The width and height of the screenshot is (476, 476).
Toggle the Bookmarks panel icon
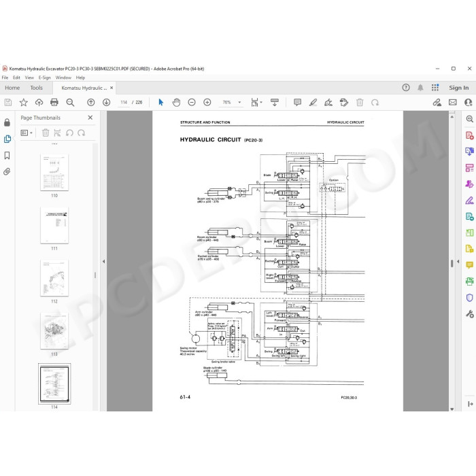click(7, 156)
